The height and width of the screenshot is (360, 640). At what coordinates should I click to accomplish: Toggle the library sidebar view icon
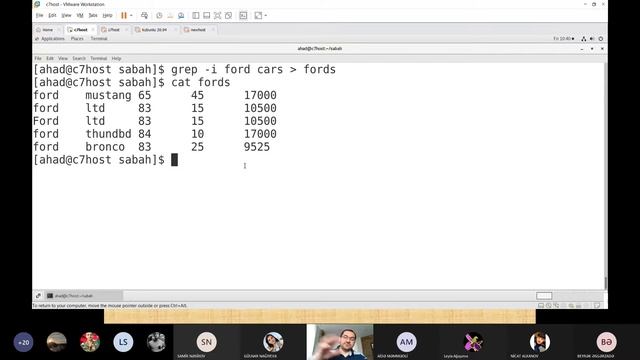click(x=196, y=16)
